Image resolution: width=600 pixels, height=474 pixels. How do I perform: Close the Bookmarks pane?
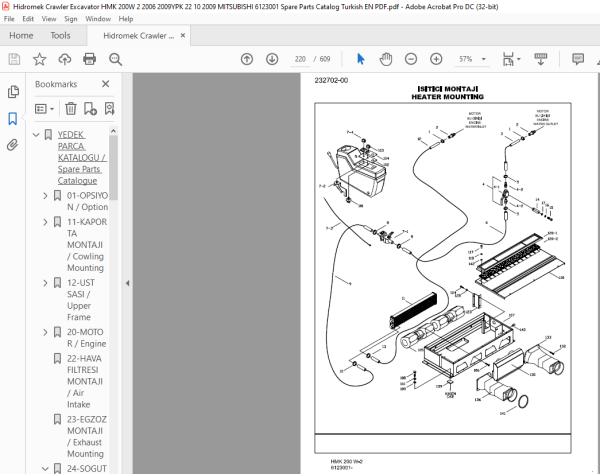pos(106,84)
